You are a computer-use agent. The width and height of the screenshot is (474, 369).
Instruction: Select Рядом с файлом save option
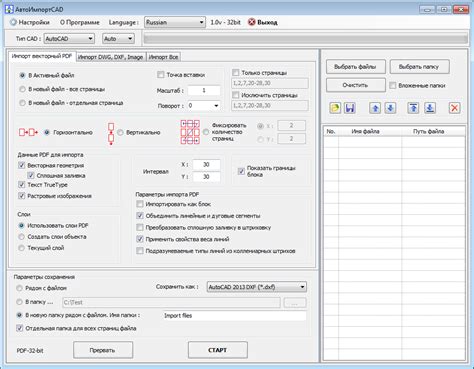point(19,288)
